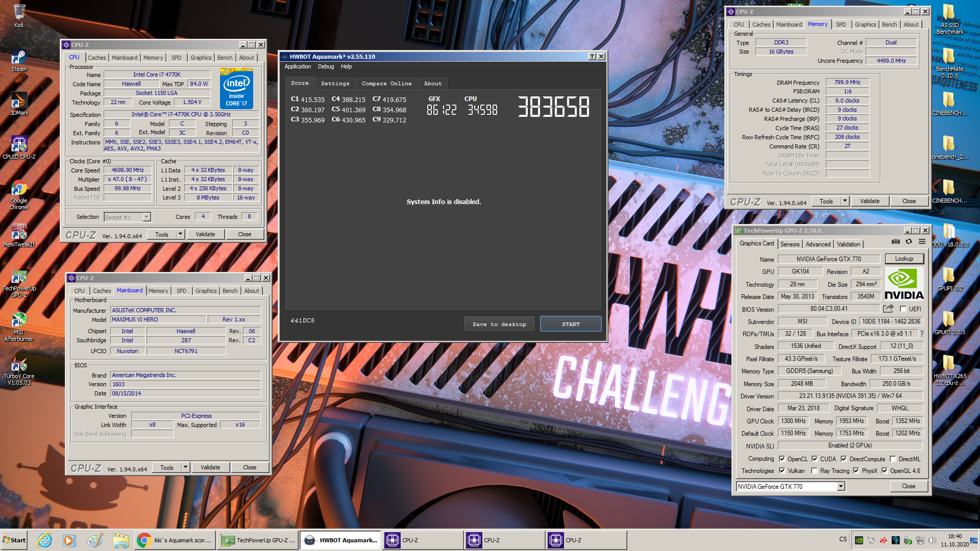Open the Application menu in Aquamark
The width and height of the screenshot is (980, 551).
tap(298, 66)
